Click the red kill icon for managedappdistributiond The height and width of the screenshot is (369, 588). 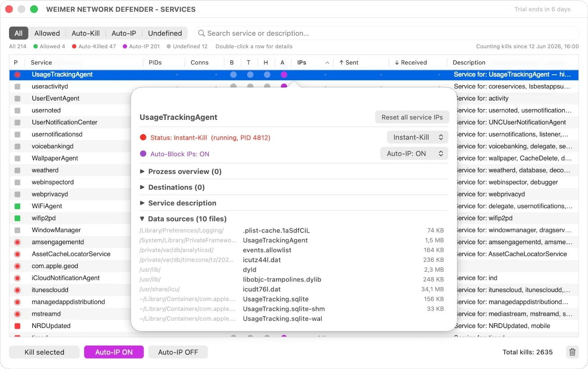tap(18, 302)
